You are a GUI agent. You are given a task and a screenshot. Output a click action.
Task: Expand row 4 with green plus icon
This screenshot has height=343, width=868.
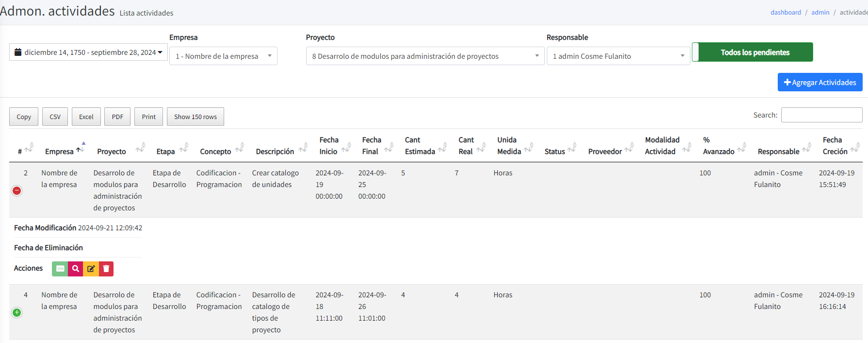point(17,313)
